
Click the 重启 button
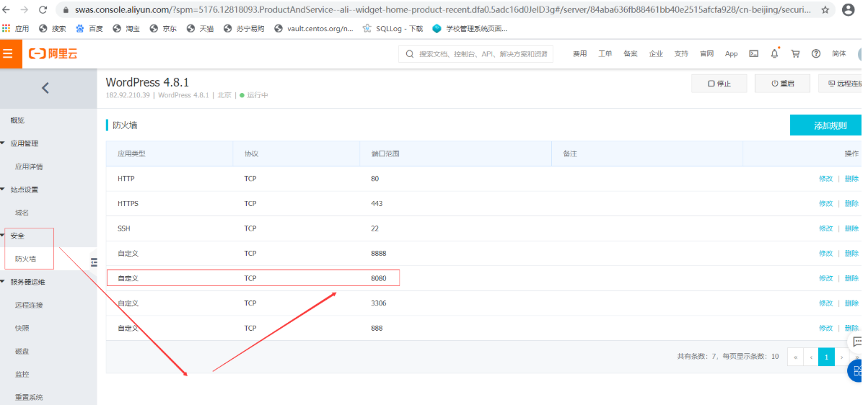click(x=783, y=84)
